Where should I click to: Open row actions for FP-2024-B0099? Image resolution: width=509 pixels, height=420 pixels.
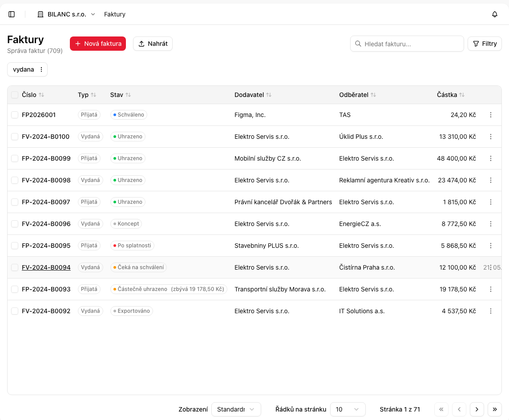pyautogui.click(x=490, y=158)
